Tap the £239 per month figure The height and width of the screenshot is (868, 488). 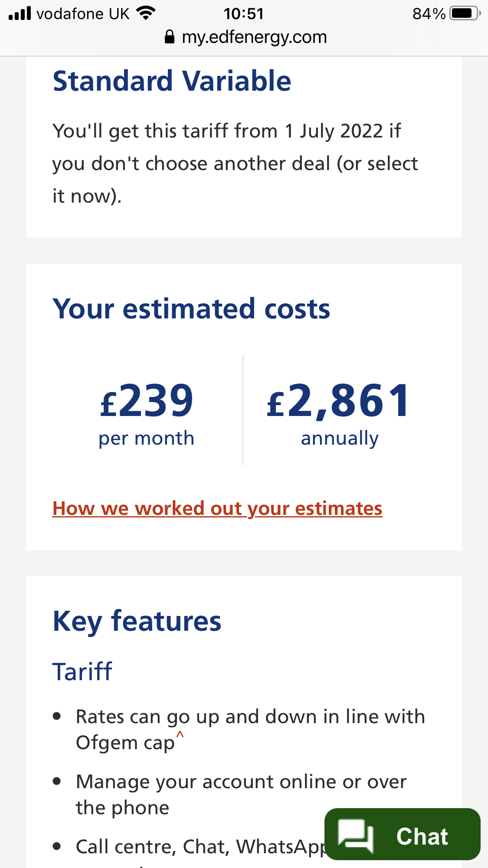tap(147, 412)
